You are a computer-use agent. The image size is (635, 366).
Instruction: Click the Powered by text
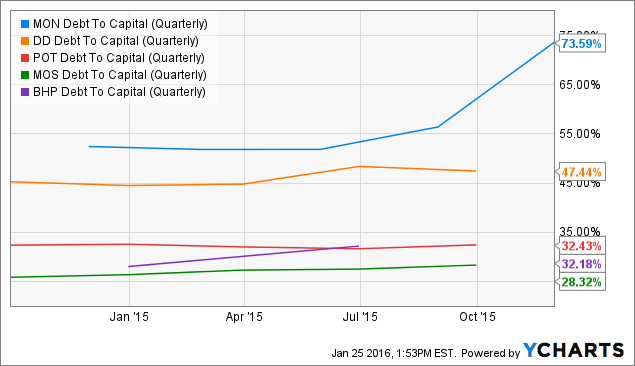490,353
